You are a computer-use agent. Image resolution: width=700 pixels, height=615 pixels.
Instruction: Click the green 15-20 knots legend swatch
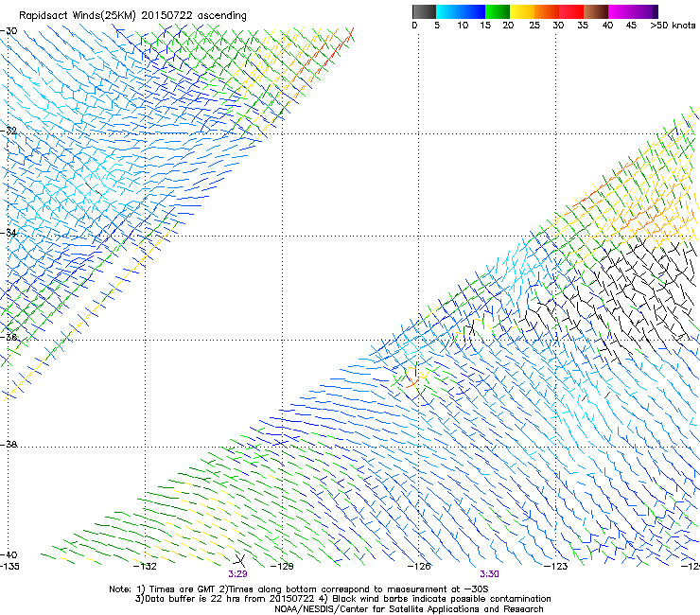point(498,11)
